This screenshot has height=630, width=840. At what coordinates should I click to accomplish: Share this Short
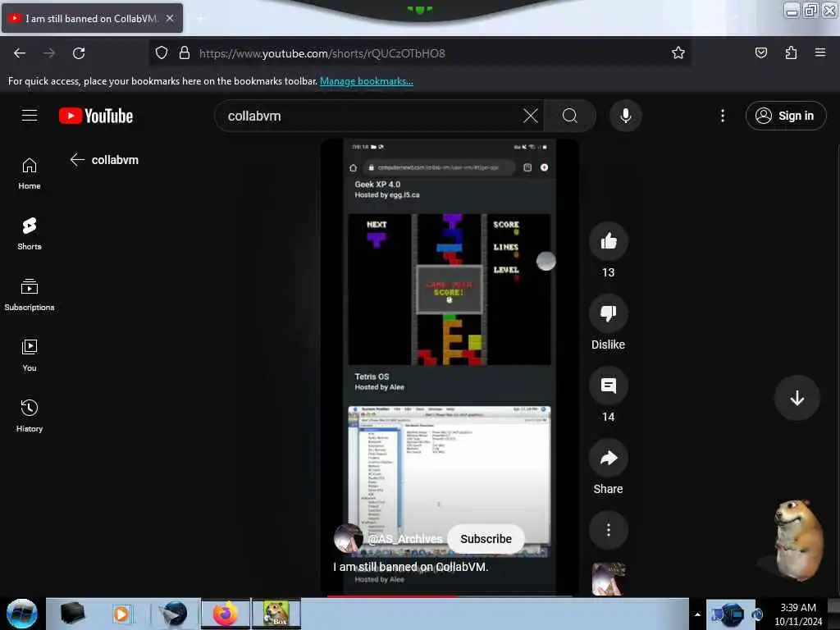click(x=608, y=458)
